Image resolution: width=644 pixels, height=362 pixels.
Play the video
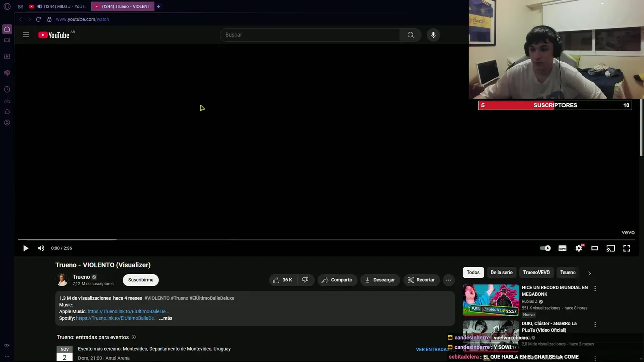coord(26,248)
